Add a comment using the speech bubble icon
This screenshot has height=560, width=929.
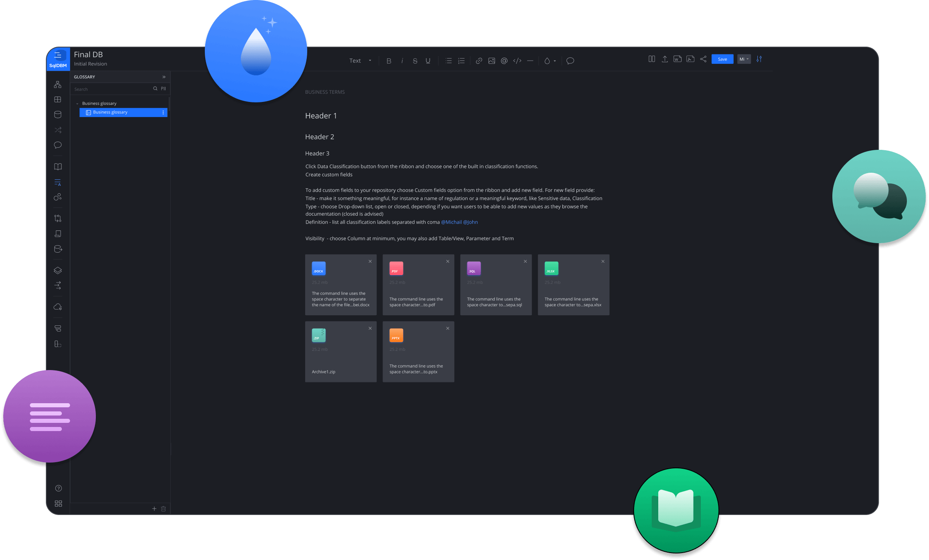click(x=570, y=61)
